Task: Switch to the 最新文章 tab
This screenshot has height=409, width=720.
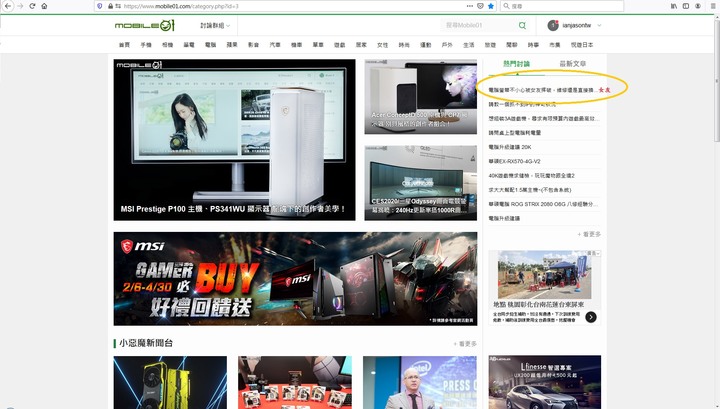Action: pyautogui.click(x=573, y=64)
